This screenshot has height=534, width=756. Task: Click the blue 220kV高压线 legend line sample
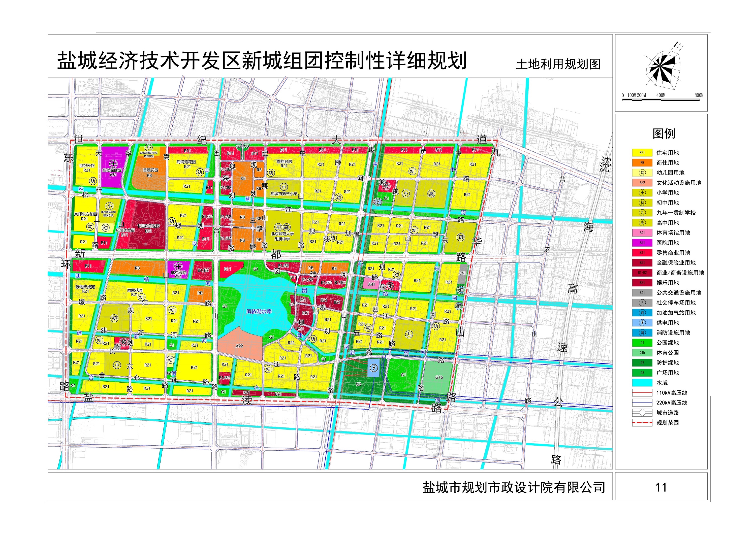coord(642,403)
